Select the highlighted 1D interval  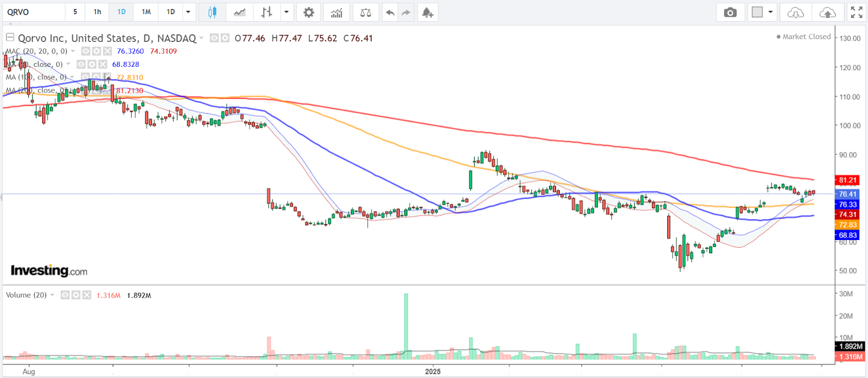tap(122, 12)
